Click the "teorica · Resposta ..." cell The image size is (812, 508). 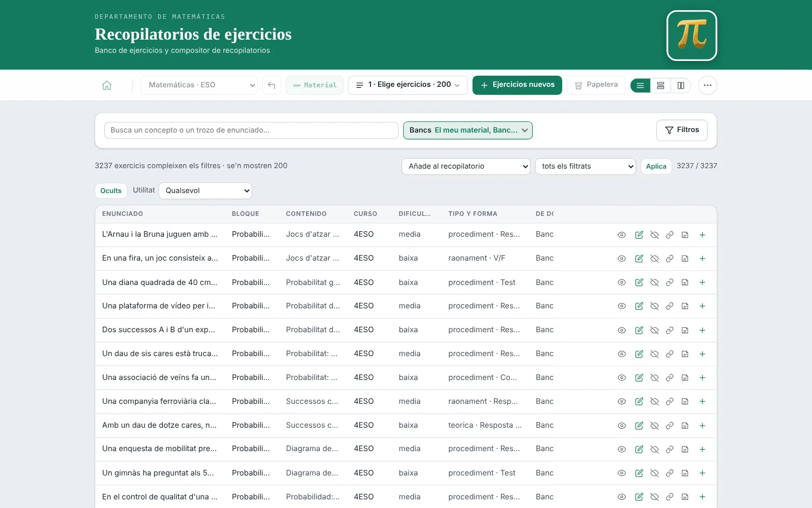(x=485, y=425)
